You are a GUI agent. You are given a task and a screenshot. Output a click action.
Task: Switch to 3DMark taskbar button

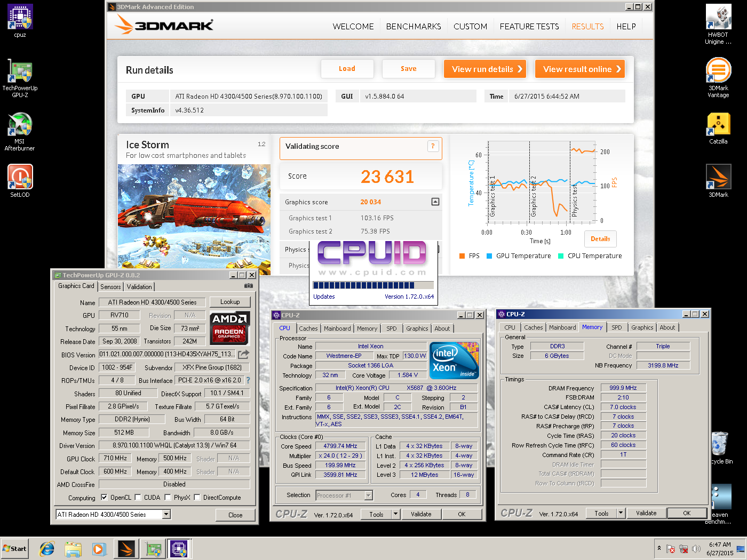126,548
